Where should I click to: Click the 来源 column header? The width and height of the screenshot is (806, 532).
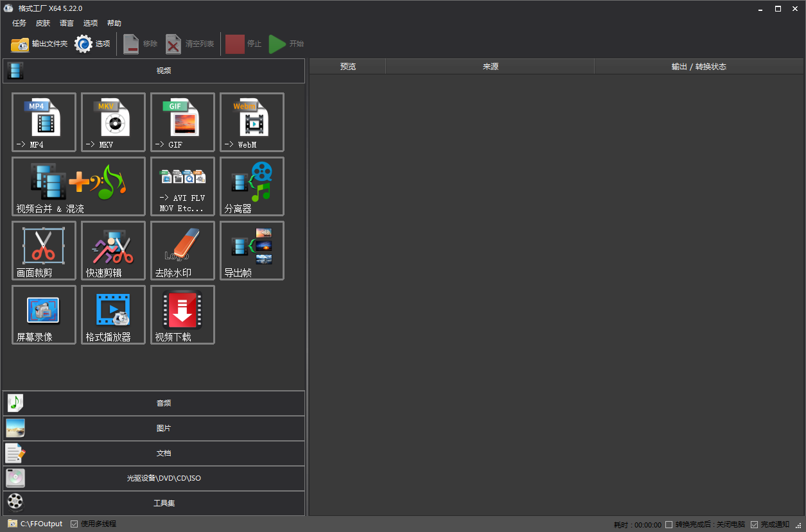click(x=490, y=67)
